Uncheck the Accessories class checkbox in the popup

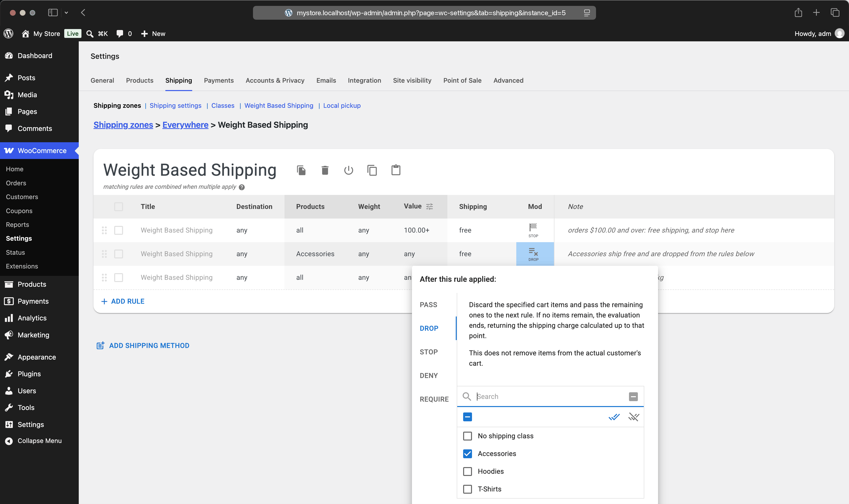click(x=468, y=454)
